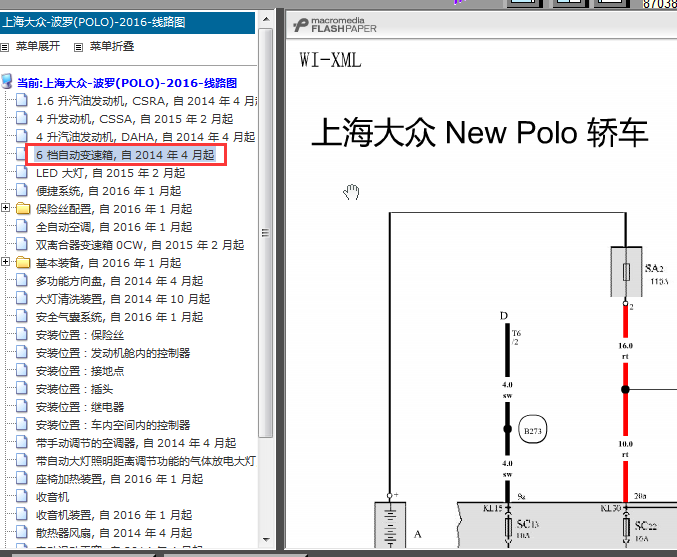Open 带自动大灯照明距离调节功能的气体放电大灯 entry
This screenshot has height=557, width=677.
(x=146, y=461)
